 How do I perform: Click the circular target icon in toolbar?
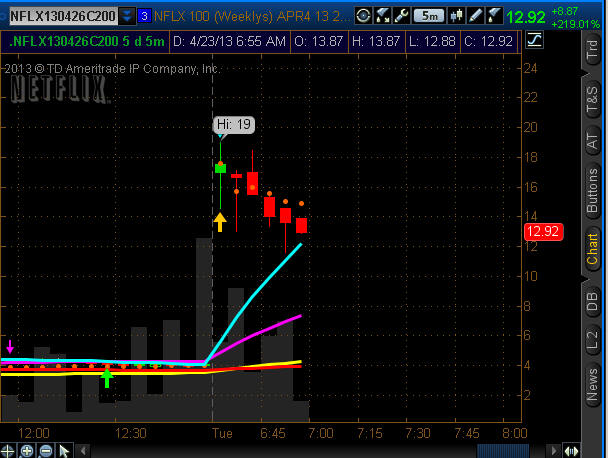point(363,15)
